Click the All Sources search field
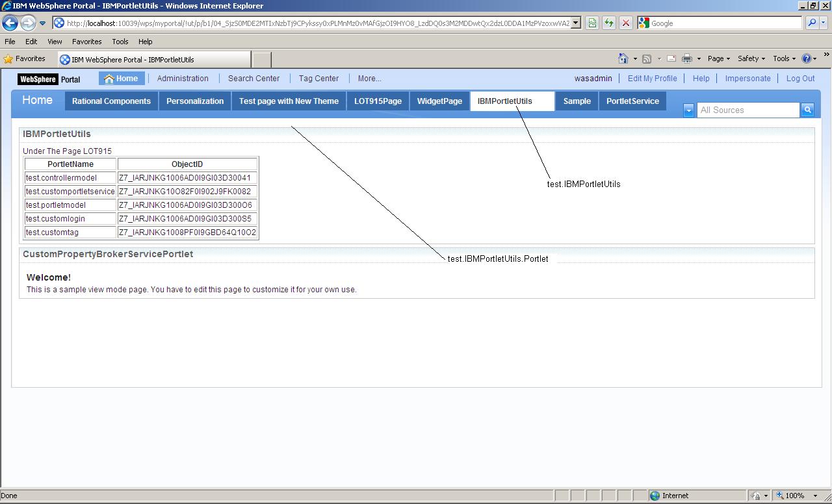 coord(747,110)
